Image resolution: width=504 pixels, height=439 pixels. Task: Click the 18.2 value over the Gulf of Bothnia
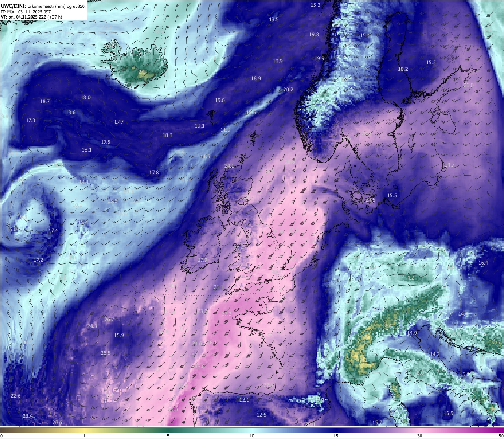tap(403, 69)
